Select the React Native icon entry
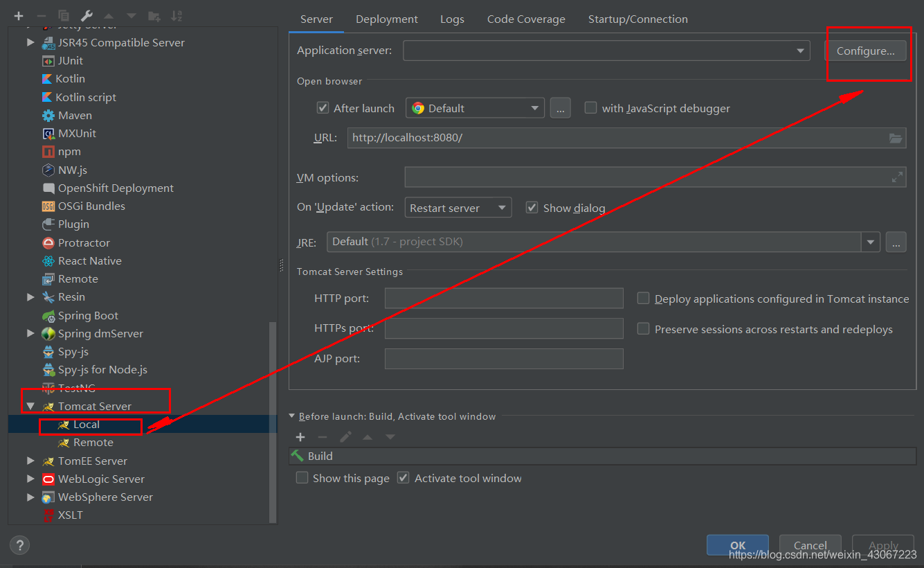 click(x=48, y=261)
